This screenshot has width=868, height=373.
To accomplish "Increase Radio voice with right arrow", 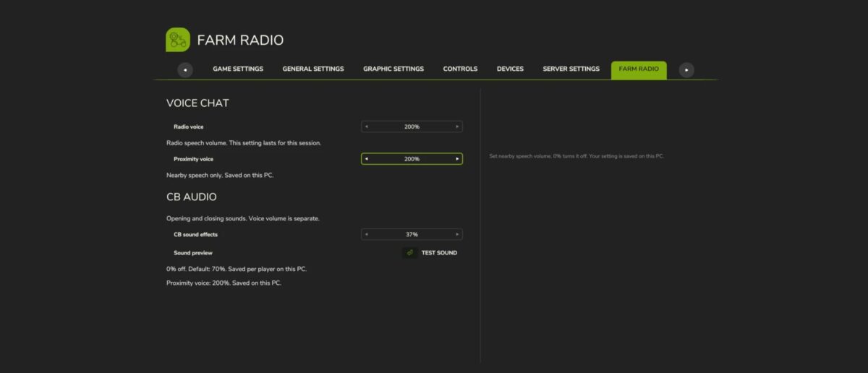I will [457, 127].
